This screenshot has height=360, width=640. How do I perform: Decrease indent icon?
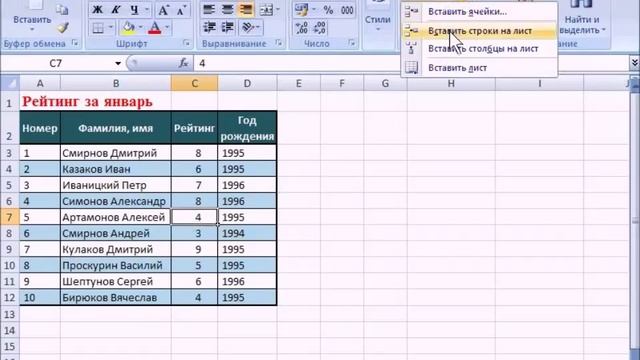click(209, 27)
